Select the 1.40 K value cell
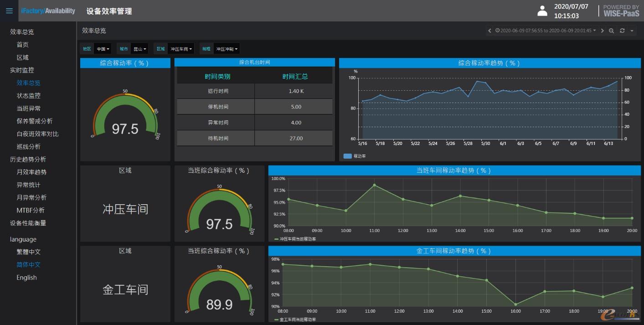This screenshot has width=644, height=325. tap(294, 91)
